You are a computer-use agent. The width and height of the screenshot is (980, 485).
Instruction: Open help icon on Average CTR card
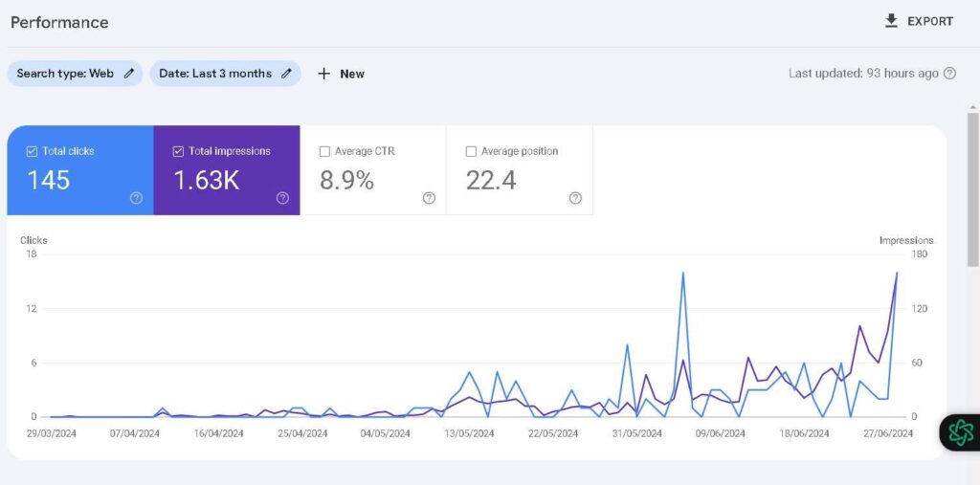(x=429, y=198)
